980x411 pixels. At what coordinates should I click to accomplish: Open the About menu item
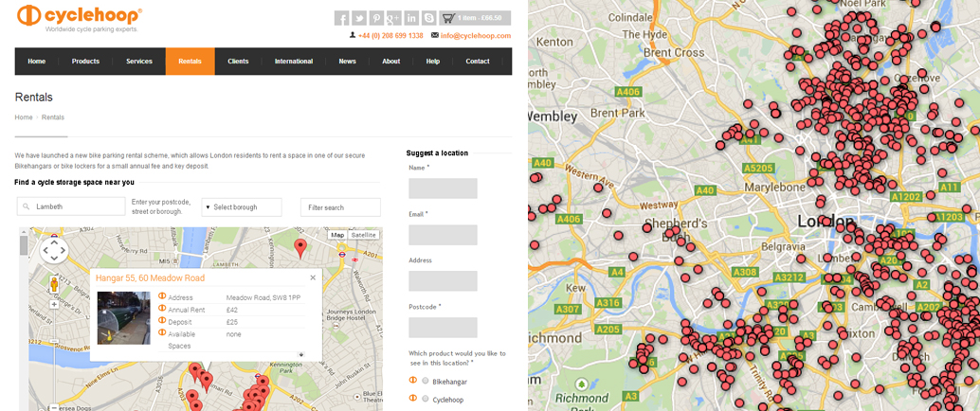[391, 62]
